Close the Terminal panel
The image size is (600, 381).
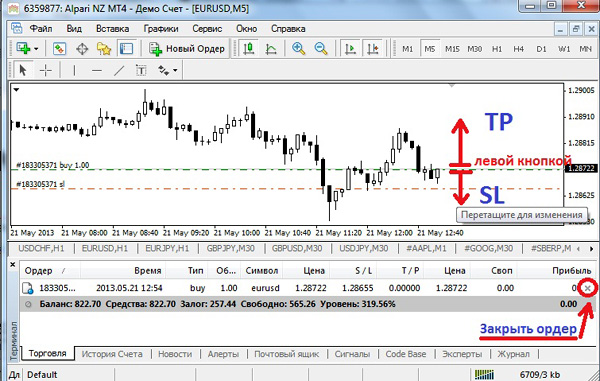(x=13, y=264)
